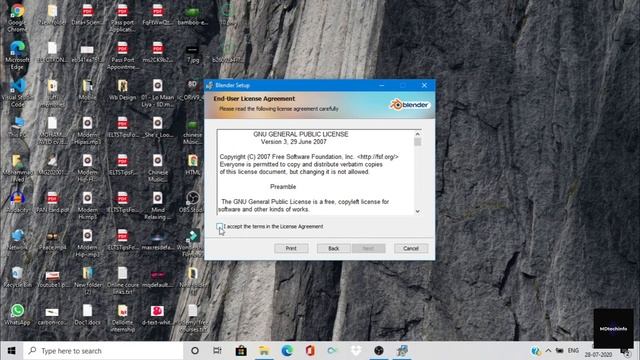Open File Explorer from the taskbar

tap(264, 351)
